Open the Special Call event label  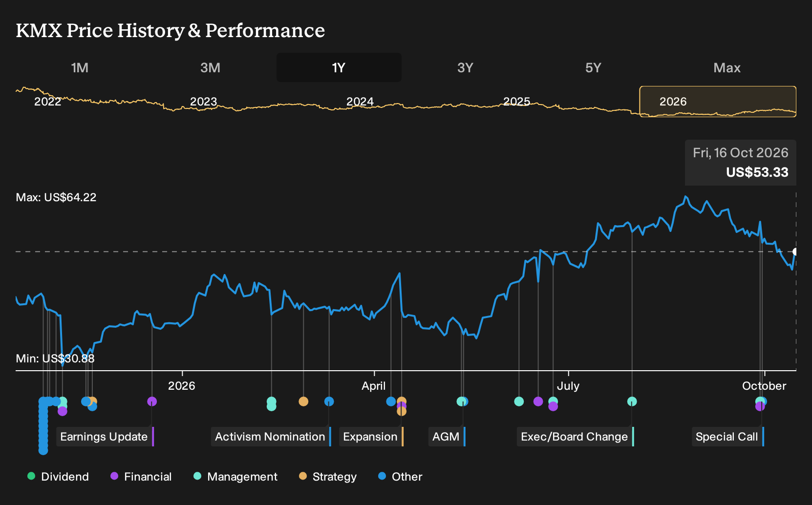(728, 437)
